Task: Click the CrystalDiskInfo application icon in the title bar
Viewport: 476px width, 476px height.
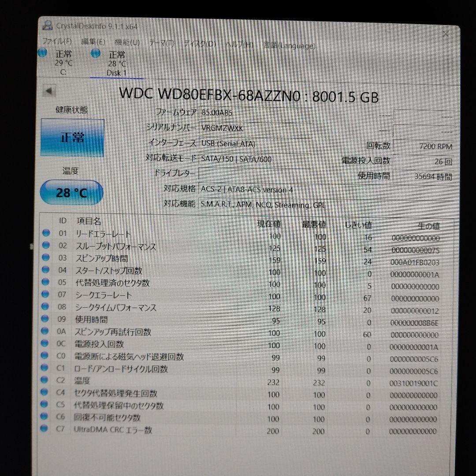Action: tap(48, 26)
